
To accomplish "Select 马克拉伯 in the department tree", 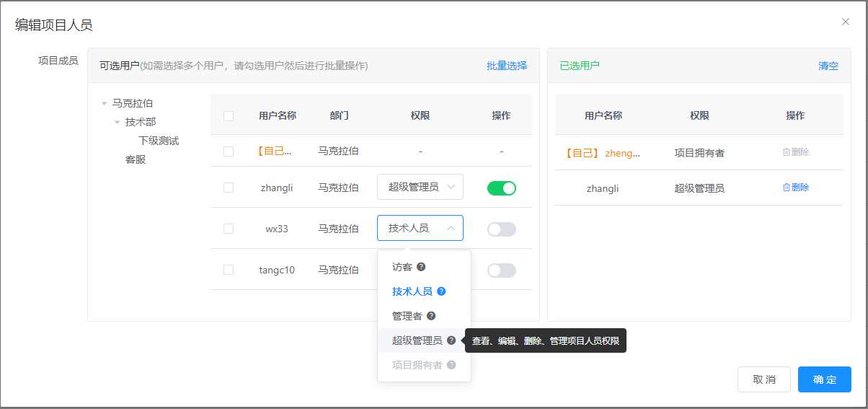I will click(133, 104).
